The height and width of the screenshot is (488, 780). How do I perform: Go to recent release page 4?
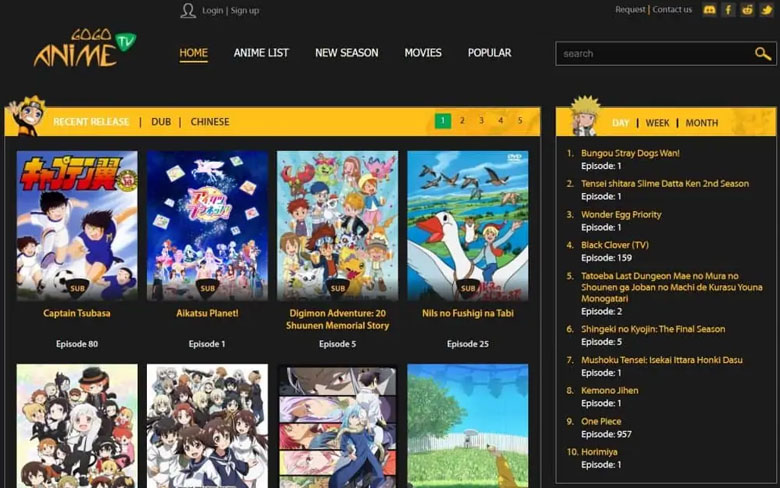[x=500, y=121]
